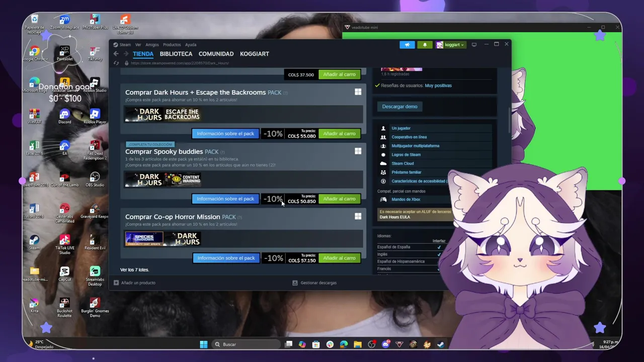Switch to the COMUNIDAD tab
Image resolution: width=644 pixels, height=362 pixels.
click(x=216, y=54)
